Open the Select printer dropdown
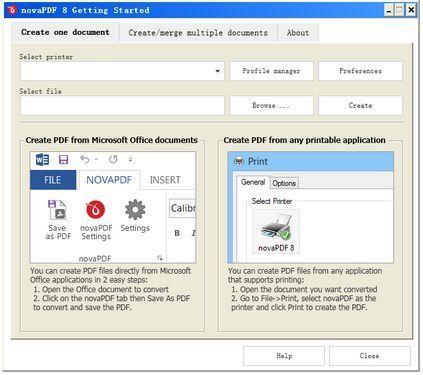 coord(217,71)
